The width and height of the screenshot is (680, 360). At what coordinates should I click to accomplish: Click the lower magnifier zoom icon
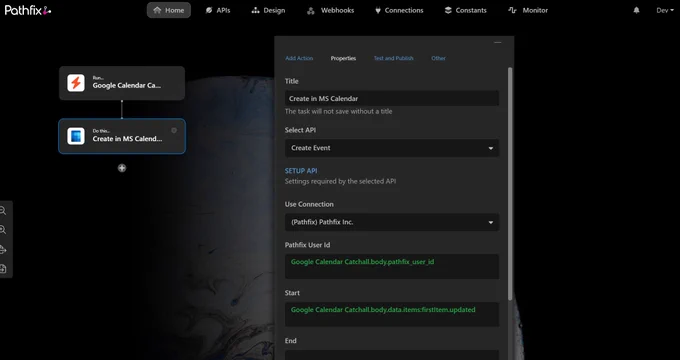[3, 230]
